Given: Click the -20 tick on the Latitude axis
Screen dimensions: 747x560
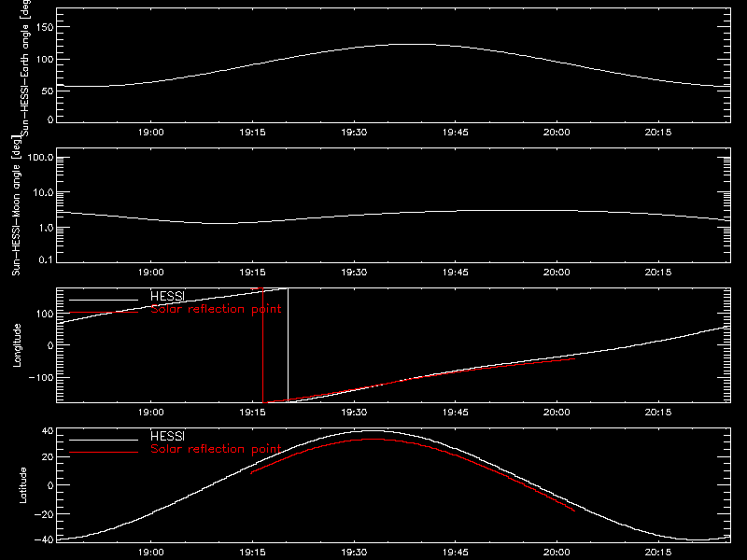Looking at the screenshot, I should (44, 514).
